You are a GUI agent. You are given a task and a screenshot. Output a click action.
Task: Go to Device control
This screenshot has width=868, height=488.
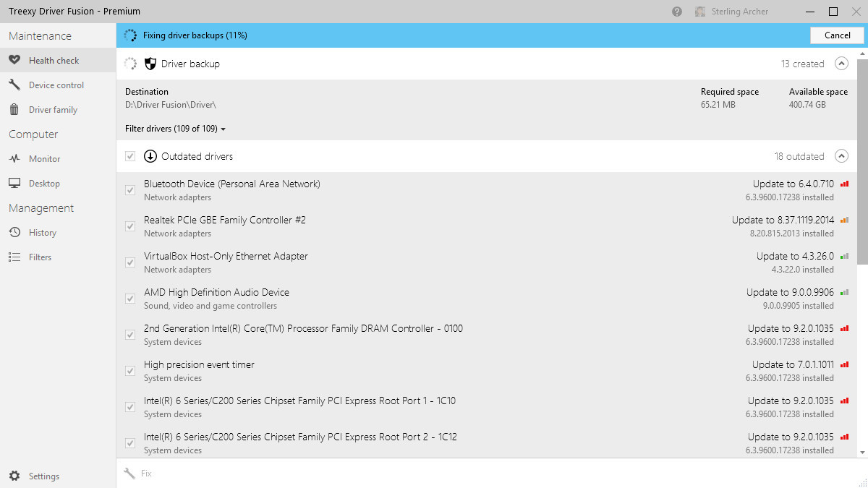[58, 85]
